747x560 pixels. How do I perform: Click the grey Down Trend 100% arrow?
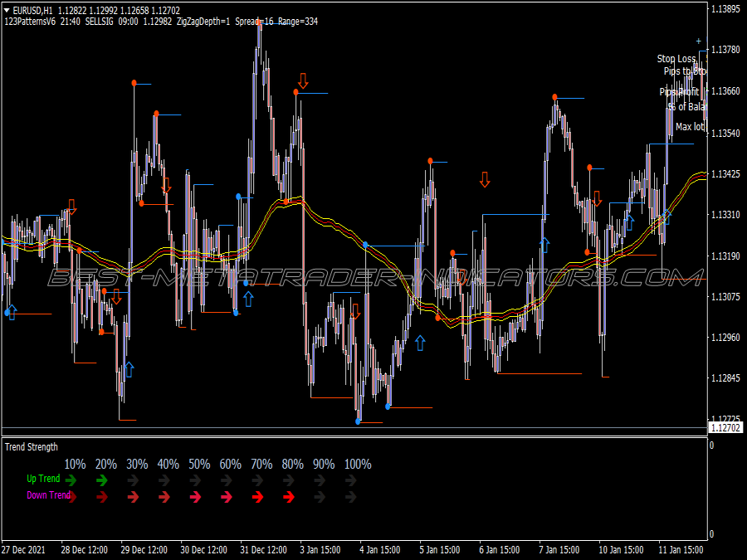click(x=351, y=497)
